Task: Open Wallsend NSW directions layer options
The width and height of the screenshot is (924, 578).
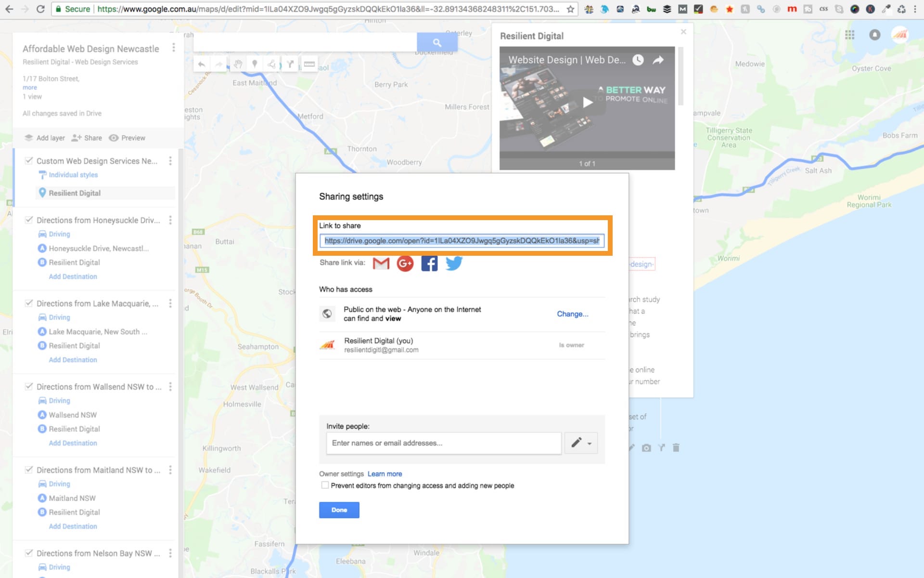Action: pyautogui.click(x=170, y=387)
